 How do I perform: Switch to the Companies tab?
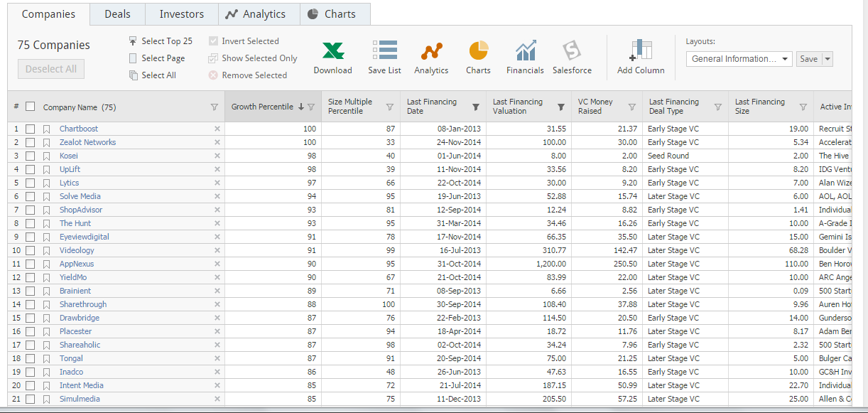(x=48, y=14)
